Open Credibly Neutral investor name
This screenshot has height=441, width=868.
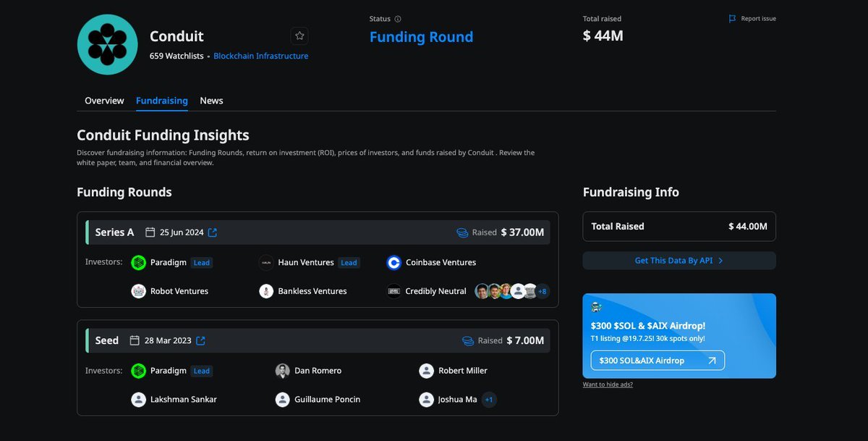click(x=435, y=291)
